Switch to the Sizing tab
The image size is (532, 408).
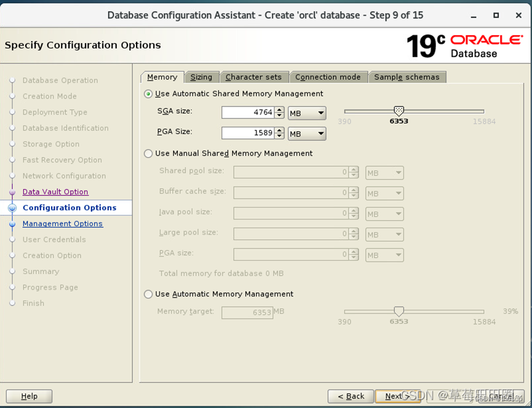pos(201,77)
